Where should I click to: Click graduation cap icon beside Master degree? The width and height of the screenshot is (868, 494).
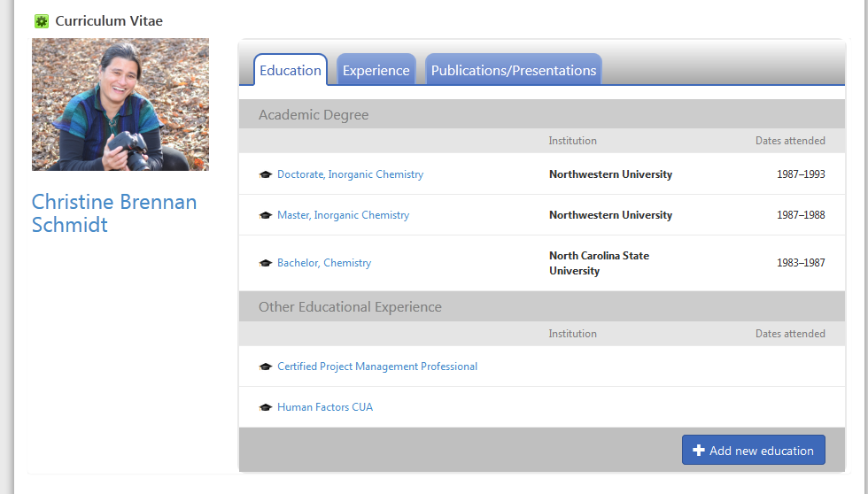pyautogui.click(x=266, y=216)
